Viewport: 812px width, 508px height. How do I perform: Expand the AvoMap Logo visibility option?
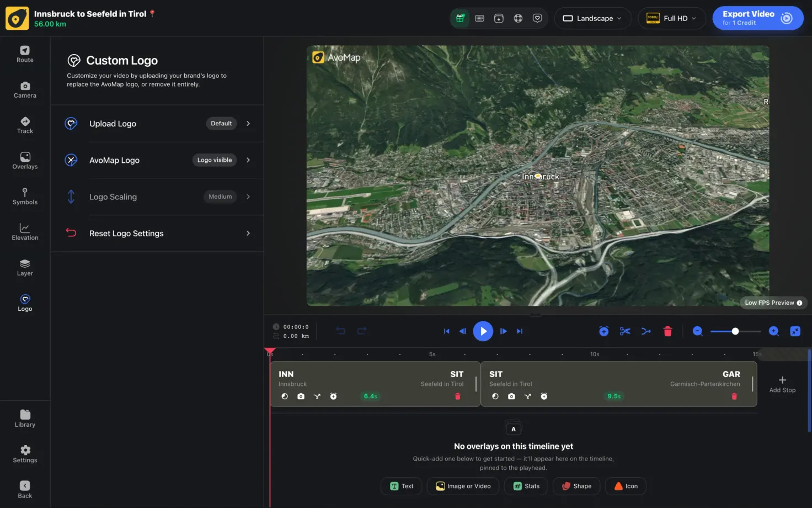pyautogui.click(x=157, y=160)
